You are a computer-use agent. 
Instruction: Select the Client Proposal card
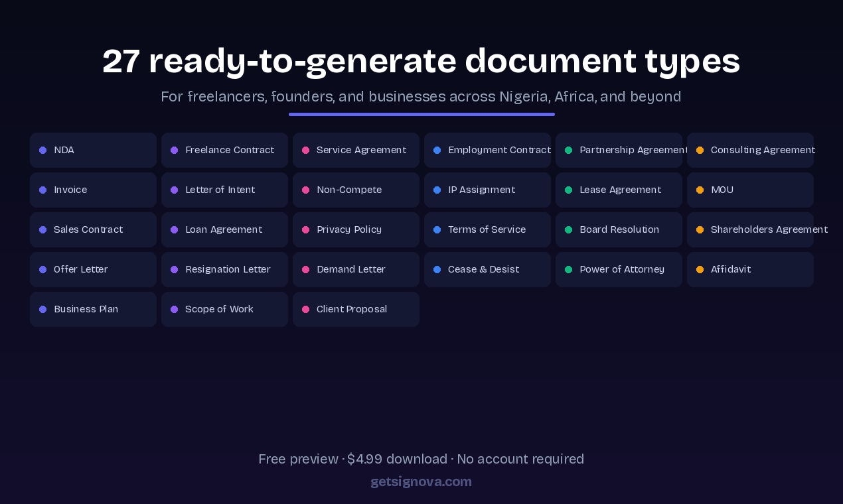pyautogui.click(x=356, y=309)
